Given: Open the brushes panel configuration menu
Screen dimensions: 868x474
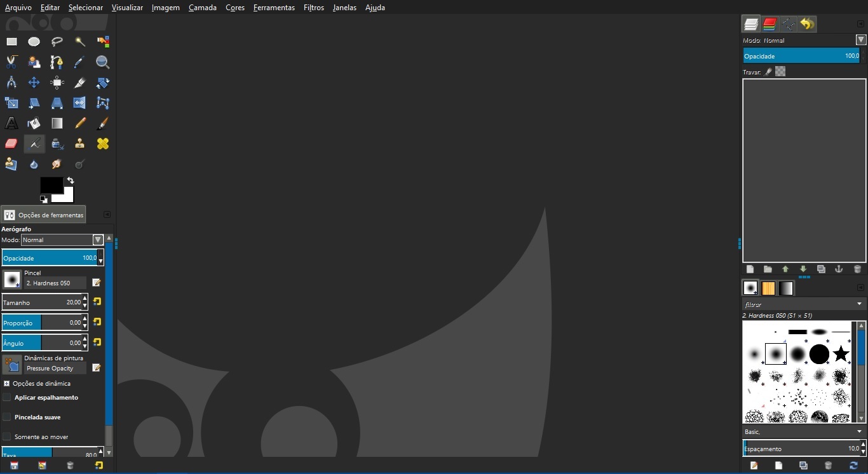Looking at the screenshot, I should [x=861, y=288].
